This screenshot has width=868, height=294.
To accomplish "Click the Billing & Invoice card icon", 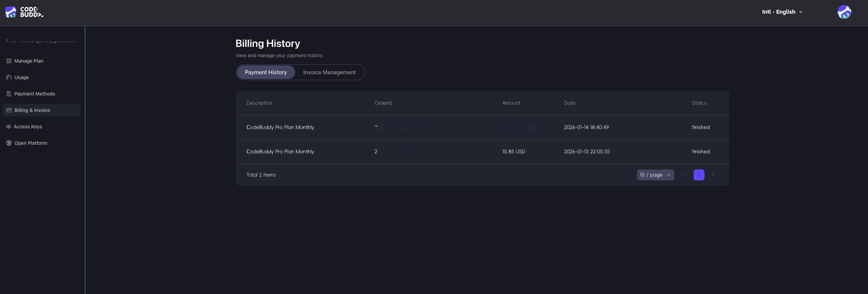I will (9, 110).
